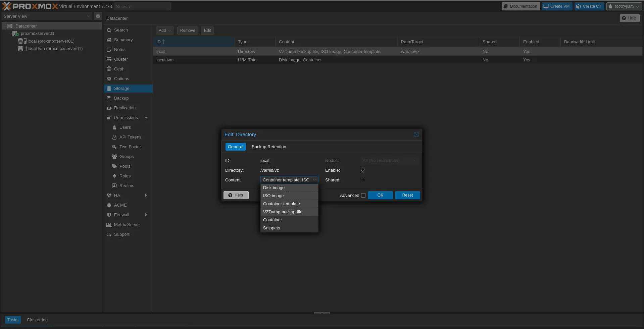644x329 pixels.
Task: Expand the Add storage dropdown
Action: tap(165, 31)
